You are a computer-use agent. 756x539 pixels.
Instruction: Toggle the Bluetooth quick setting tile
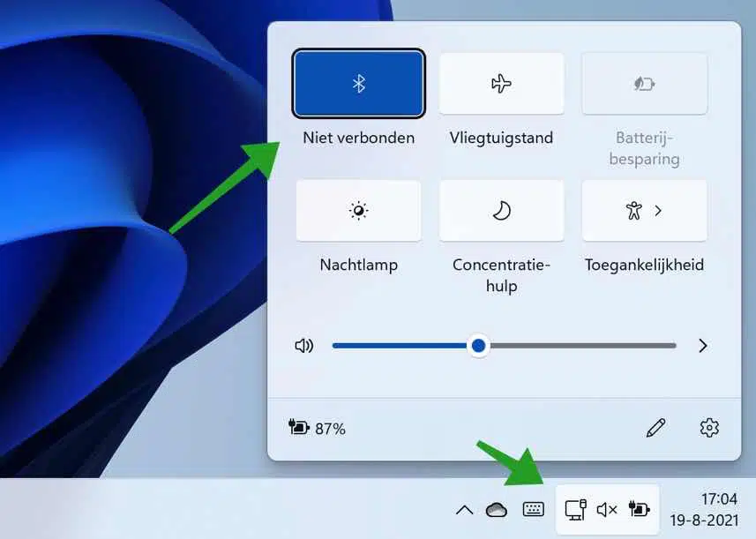click(358, 84)
